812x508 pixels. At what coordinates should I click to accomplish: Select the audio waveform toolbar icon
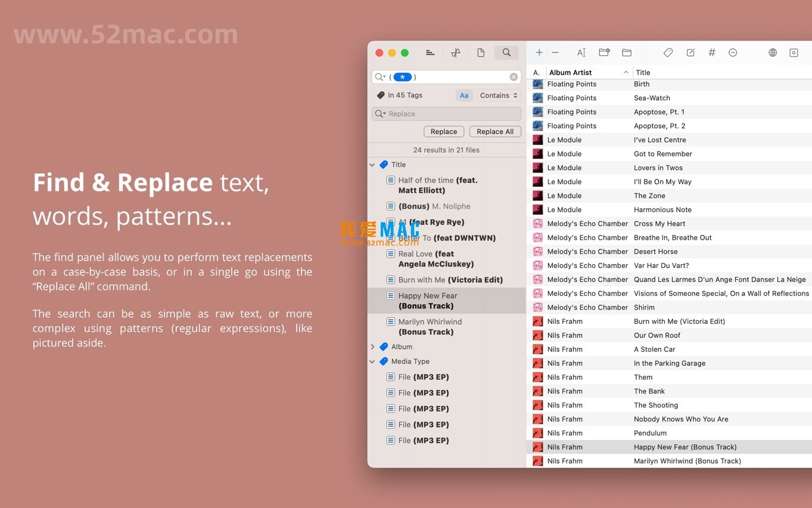(x=455, y=52)
